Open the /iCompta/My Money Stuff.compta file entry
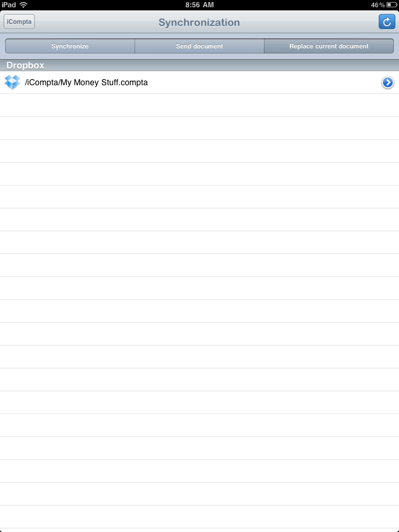The height and width of the screenshot is (532, 399). pyautogui.click(x=86, y=82)
